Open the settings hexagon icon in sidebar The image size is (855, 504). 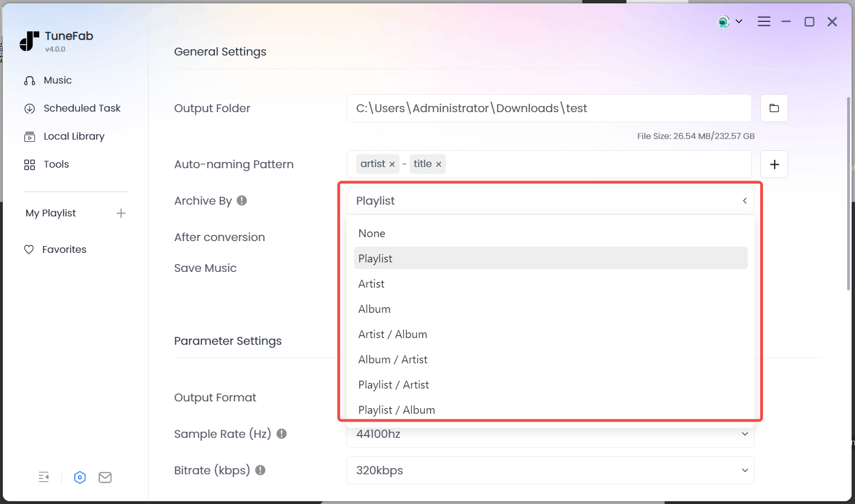(x=80, y=477)
